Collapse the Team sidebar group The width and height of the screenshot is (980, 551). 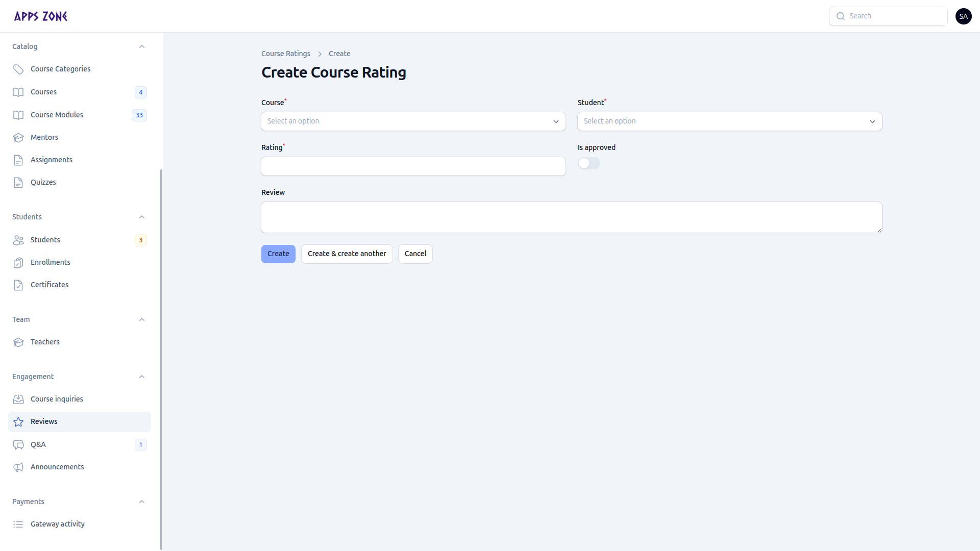click(142, 319)
